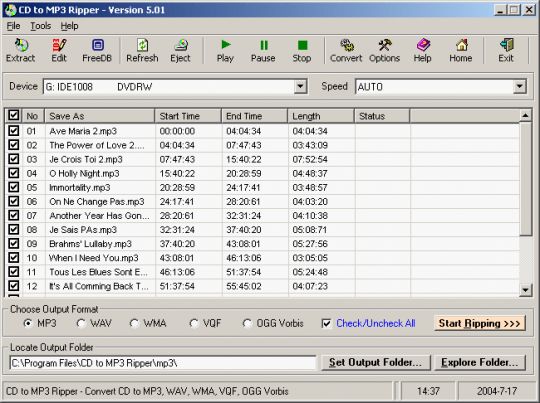Stop track playback
Screen dimensions: 540x403
click(x=302, y=51)
